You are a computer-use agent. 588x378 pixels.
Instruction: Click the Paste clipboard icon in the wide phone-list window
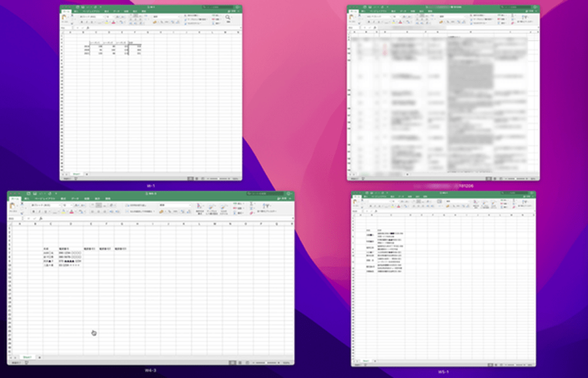[x=12, y=206]
